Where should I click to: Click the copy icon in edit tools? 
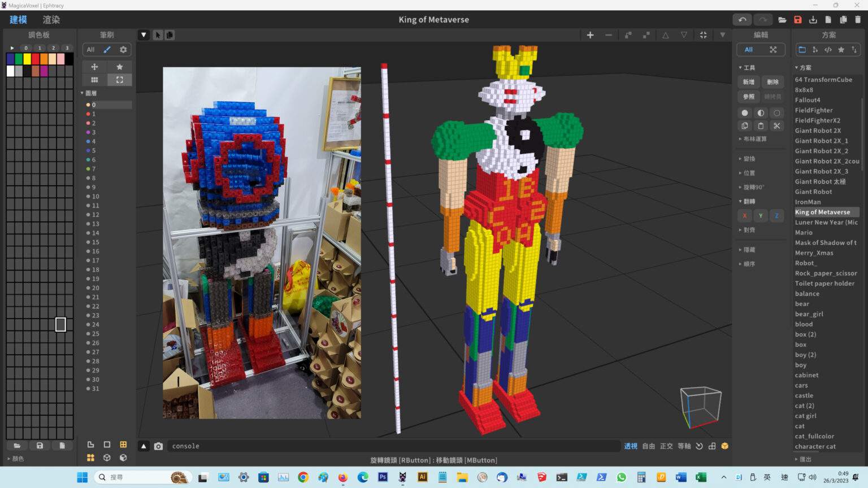pos(745,126)
